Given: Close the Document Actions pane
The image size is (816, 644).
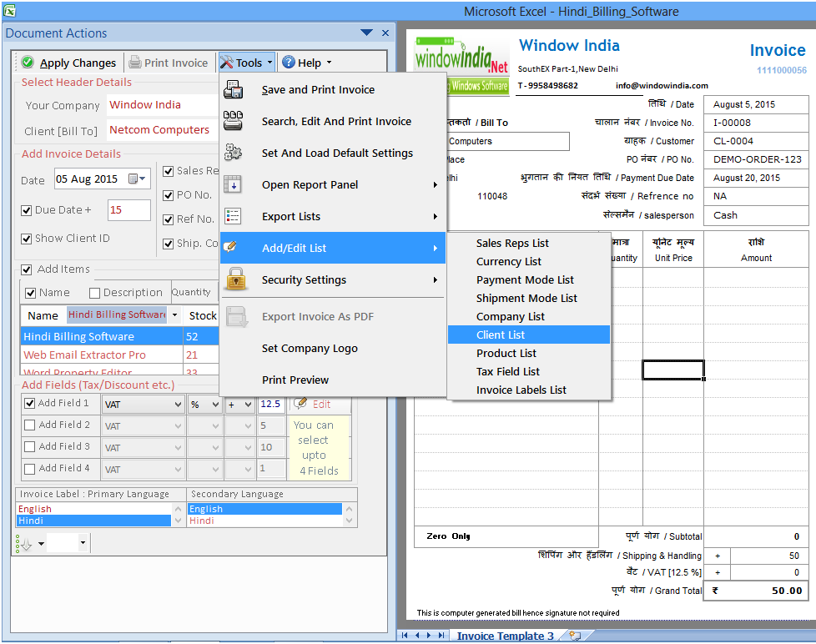Looking at the screenshot, I should 385,33.
